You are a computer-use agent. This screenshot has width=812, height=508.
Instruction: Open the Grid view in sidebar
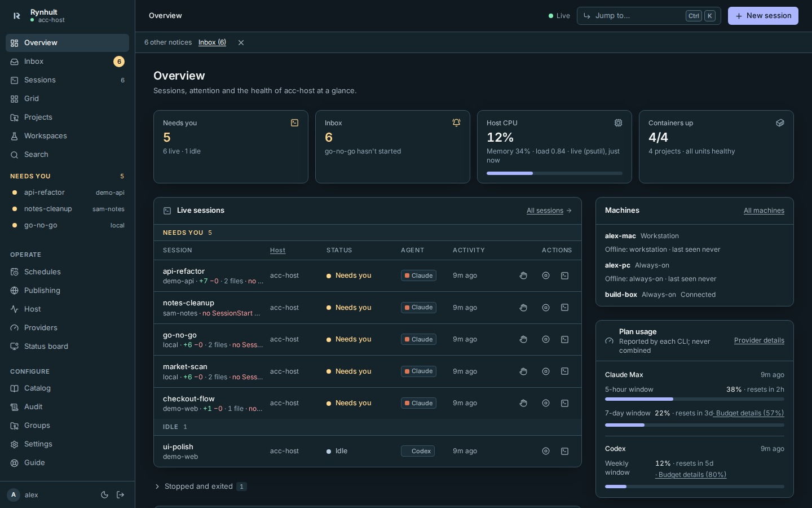tap(67, 99)
